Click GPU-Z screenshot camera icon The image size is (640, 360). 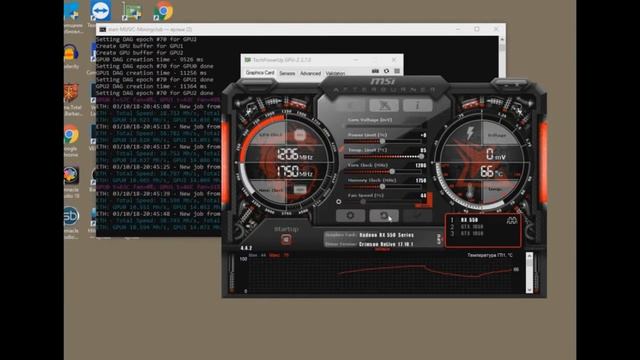[x=376, y=71]
